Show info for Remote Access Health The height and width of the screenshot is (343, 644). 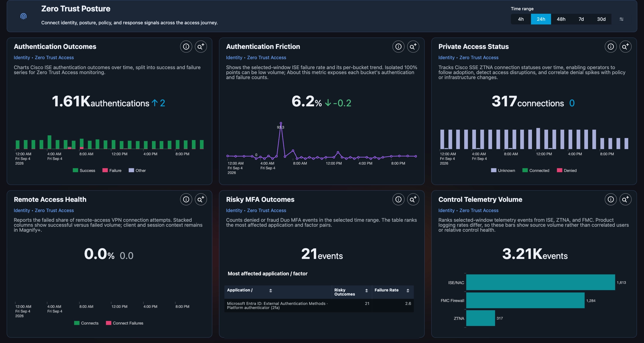186,199
